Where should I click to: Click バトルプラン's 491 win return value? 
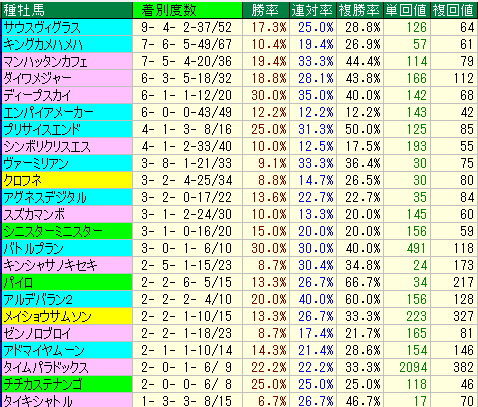(x=416, y=248)
